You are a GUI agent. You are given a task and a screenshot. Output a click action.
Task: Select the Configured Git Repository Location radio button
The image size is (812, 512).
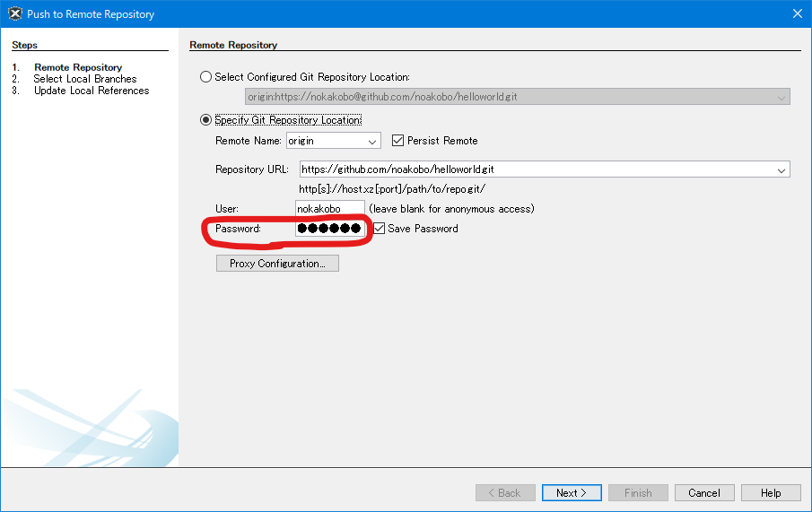pyautogui.click(x=206, y=77)
